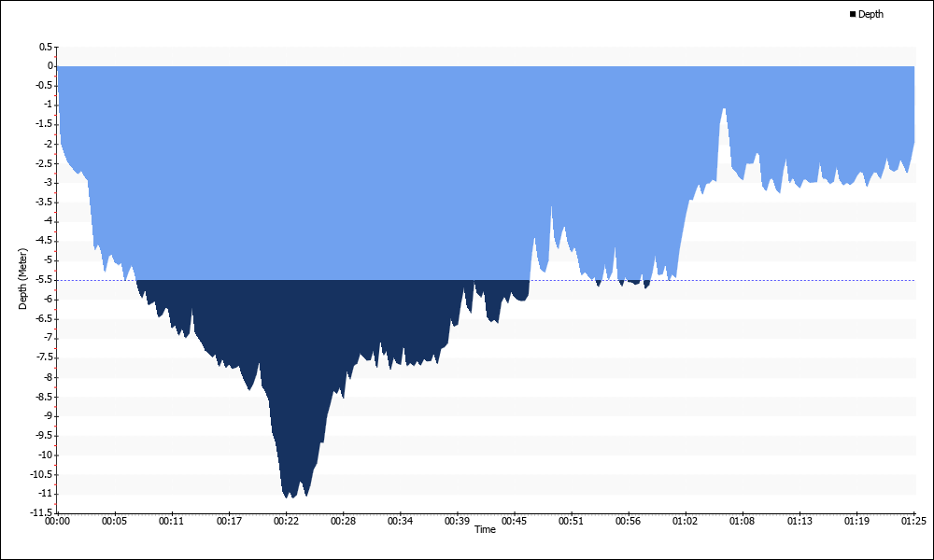This screenshot has height=560, width=934.
Task: Click the 00:34 time axis label
Action: [x=401, y=522]
